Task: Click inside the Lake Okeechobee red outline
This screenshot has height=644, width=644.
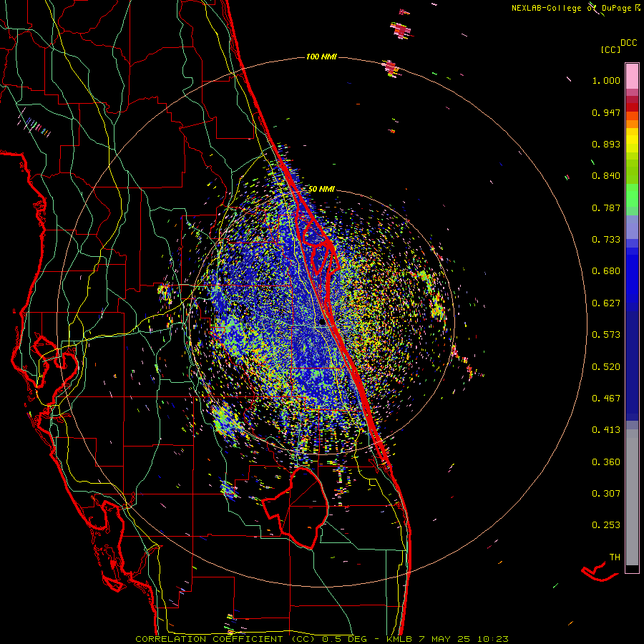Action: (x=302, y=507)
